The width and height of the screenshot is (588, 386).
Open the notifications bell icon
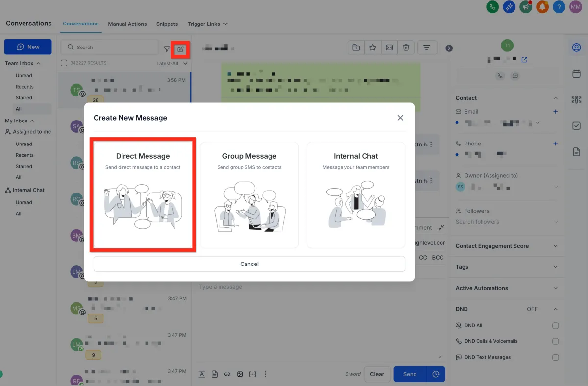[542, 7]
